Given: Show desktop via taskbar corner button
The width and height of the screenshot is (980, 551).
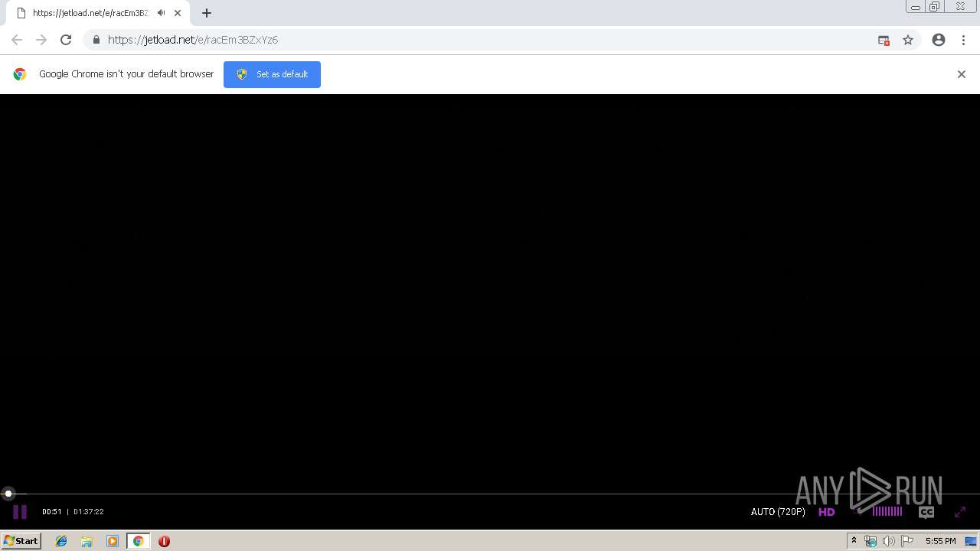Looking at the screenshot, I should 971,541.
